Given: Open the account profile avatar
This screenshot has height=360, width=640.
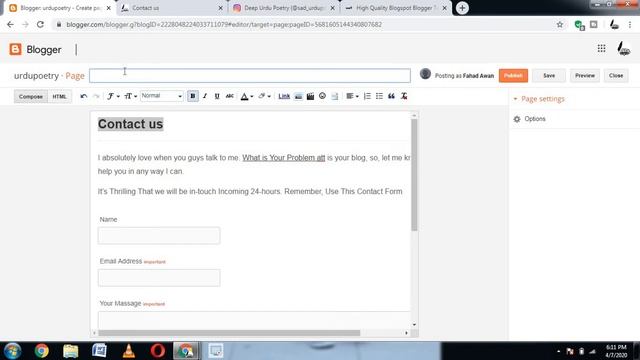Looking at the screenshot, I should (x=623, y=49).
